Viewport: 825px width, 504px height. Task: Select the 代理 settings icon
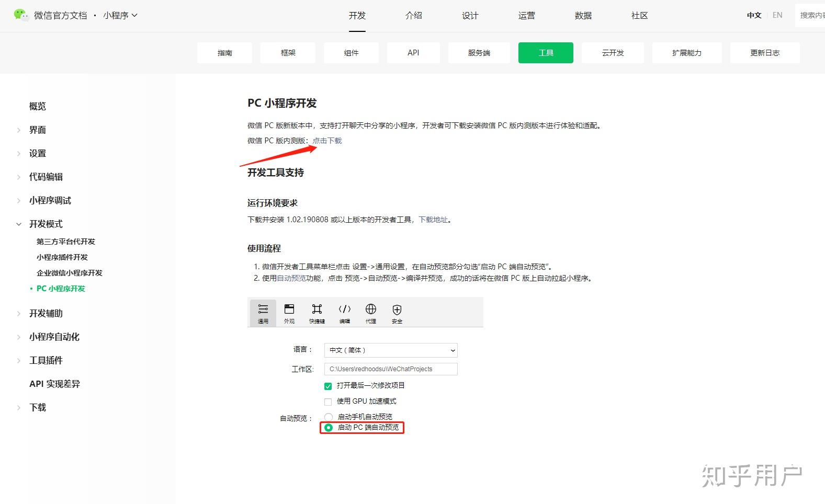point(371,313)
